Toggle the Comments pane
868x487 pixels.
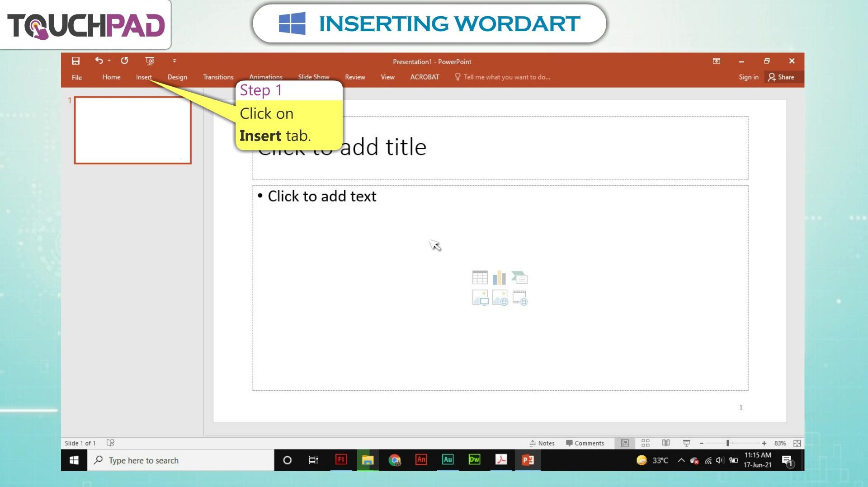point(585,443)
